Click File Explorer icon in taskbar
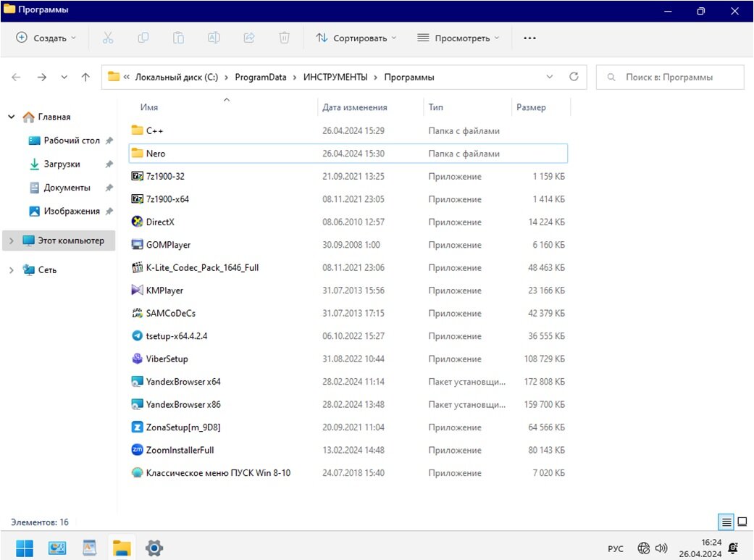This screenshot has width=754, height=560. coord(122,548)
